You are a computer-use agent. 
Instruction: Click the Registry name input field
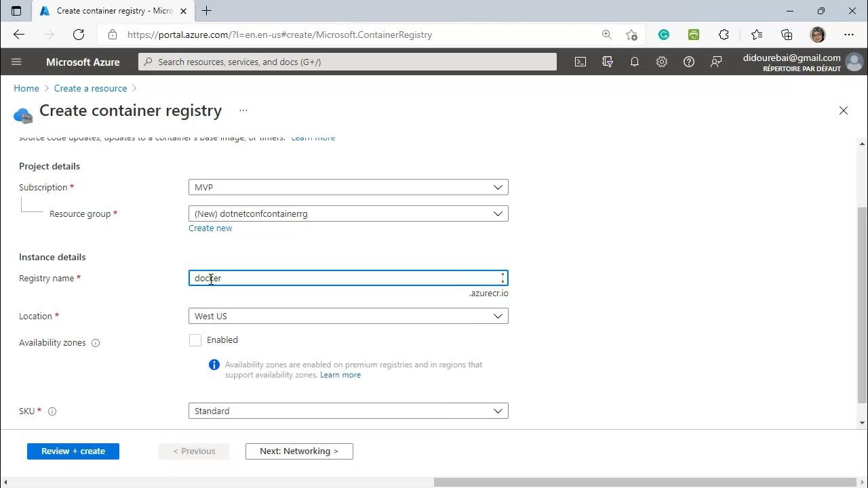coord(349,278)
